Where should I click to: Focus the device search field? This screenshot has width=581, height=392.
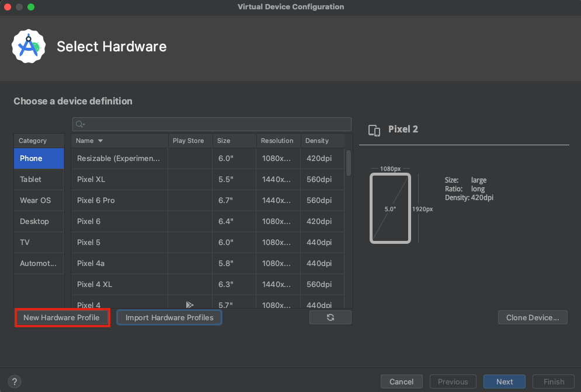click(212, 124)
